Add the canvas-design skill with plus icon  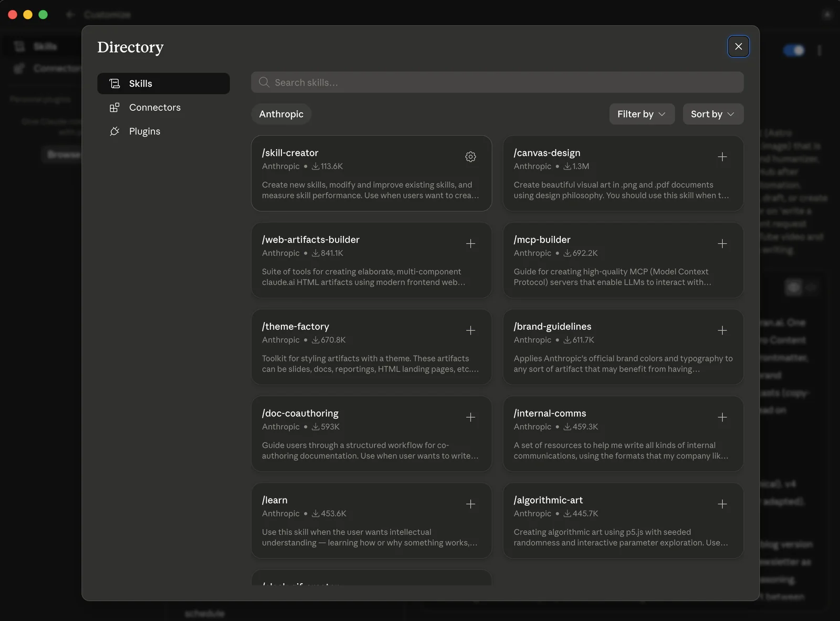point(722,157)
